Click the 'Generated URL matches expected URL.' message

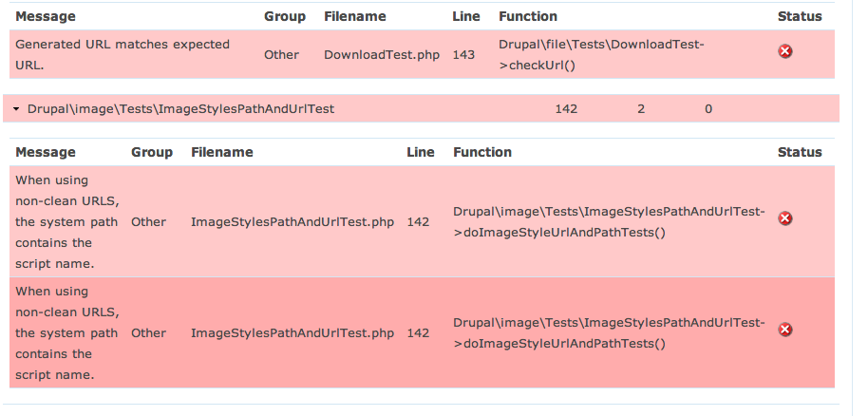[x=122, y=54]
